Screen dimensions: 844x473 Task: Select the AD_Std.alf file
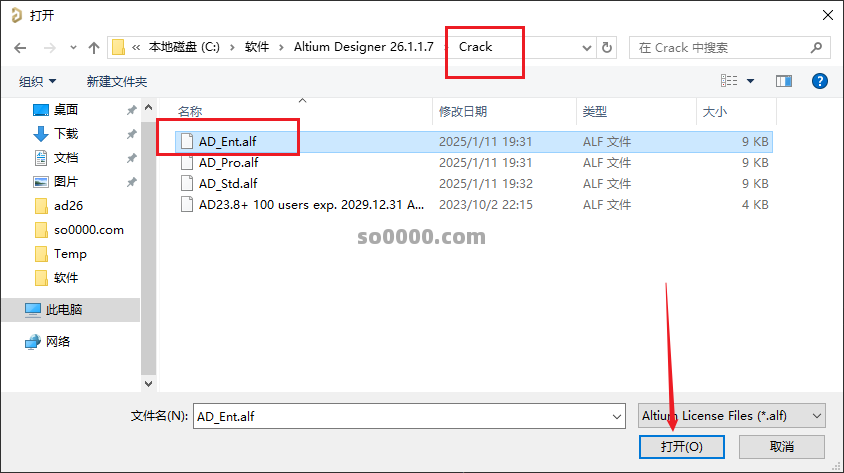[474, 183]
